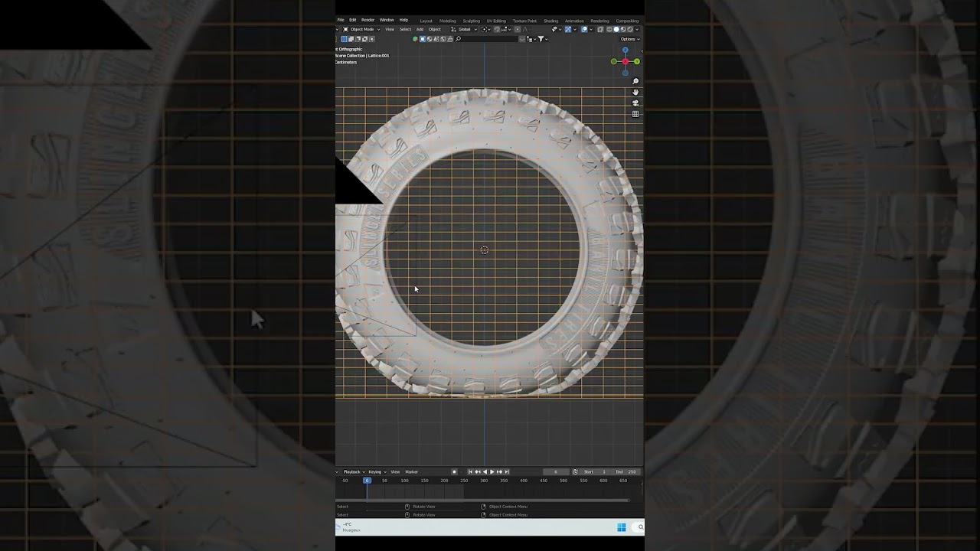This screenshot has width=980, height=551.
Task: Open viewport shading options dropdown
Action: tap(637, 29)
